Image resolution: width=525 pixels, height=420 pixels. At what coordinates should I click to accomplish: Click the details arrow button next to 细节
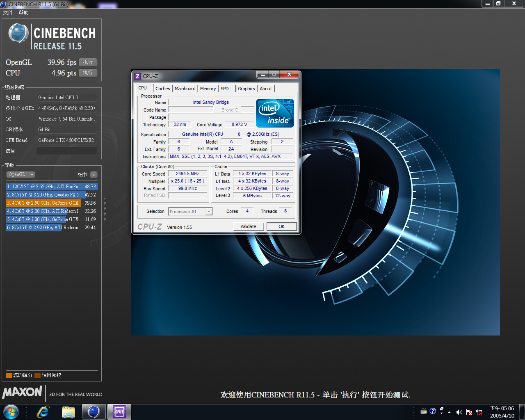(94, 175)
